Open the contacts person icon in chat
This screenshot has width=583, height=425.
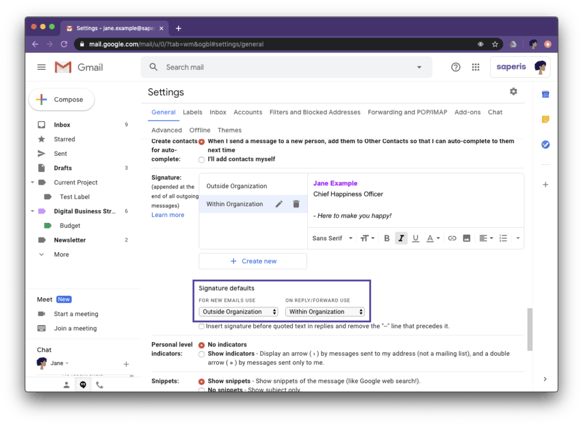pos(66,385)
